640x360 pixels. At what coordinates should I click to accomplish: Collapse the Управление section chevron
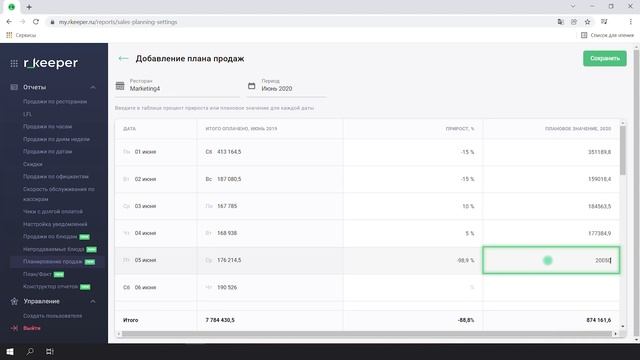tap(93, 301)
